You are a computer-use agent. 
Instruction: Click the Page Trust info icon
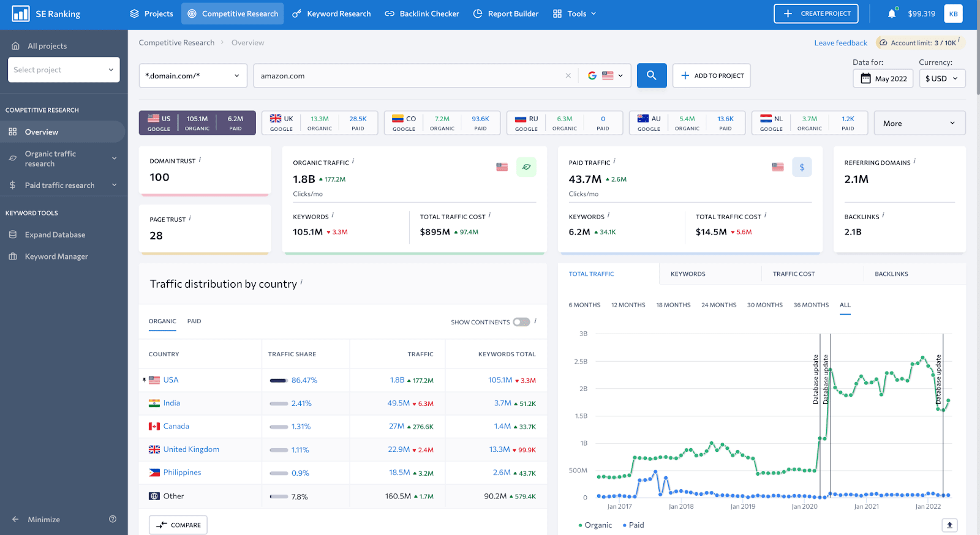(x=190, y=218)
